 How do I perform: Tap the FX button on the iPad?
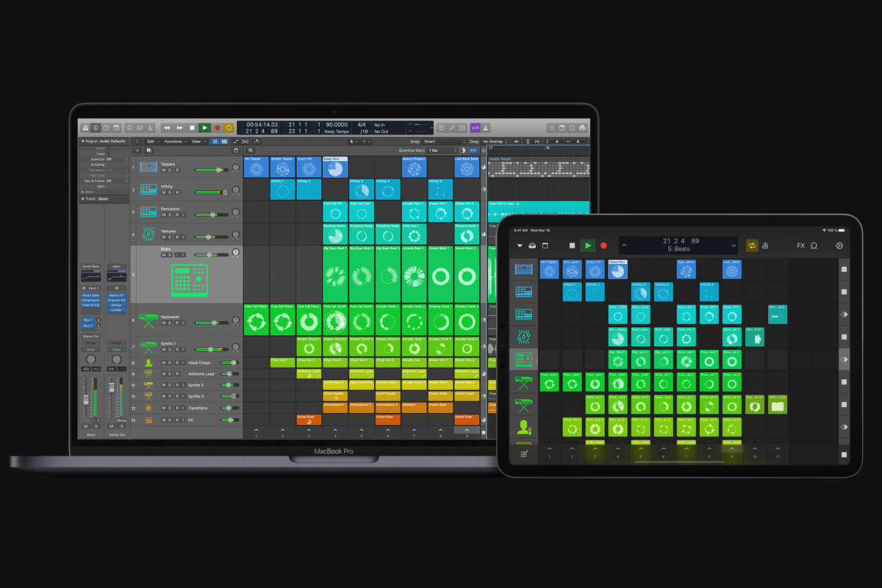(x=800, y=245)
